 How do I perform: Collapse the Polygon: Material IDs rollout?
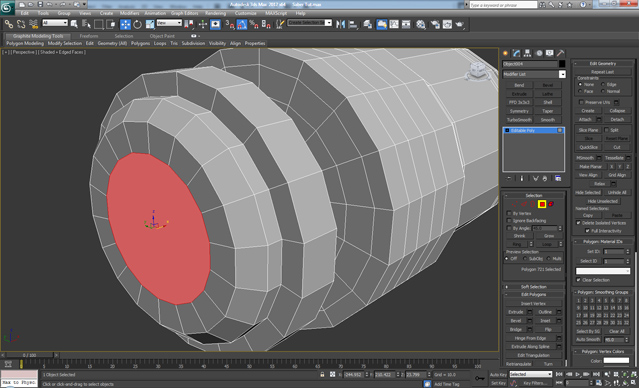point(603,241)
